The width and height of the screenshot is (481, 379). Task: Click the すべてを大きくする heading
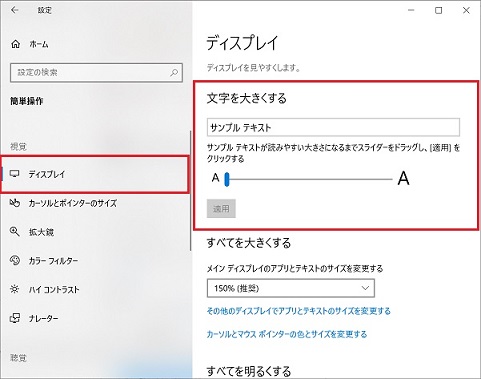[249, 243]
